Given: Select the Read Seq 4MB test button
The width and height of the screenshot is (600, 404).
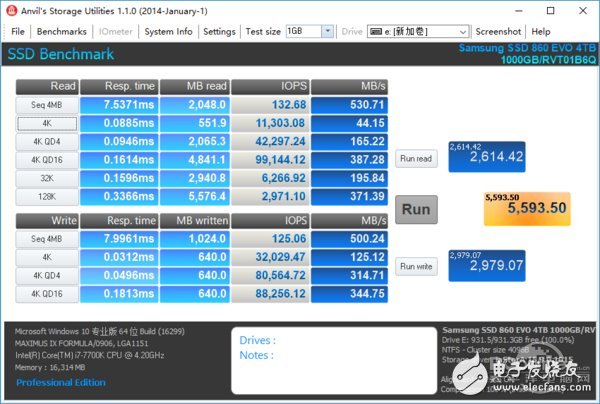Looking at the screenshot, I should pos(45,106).
